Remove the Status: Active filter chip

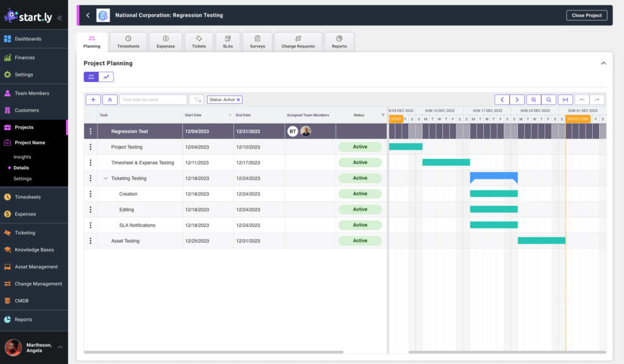[x=237, y=99]
